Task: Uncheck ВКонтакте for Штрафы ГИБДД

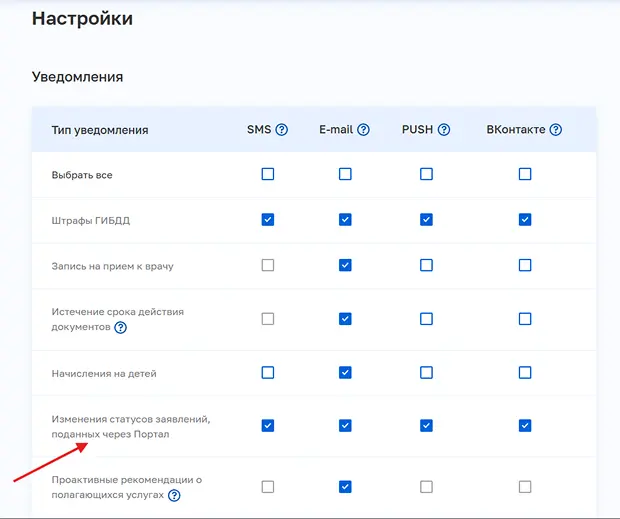Action: [x=525, y=219]
